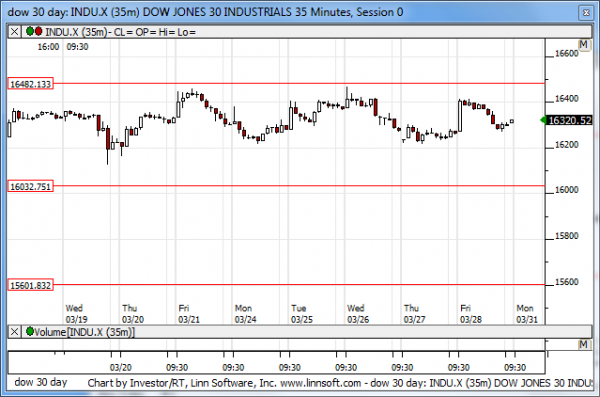
Task: Click the window title text dow 30 day
Action: pos(38,12)
